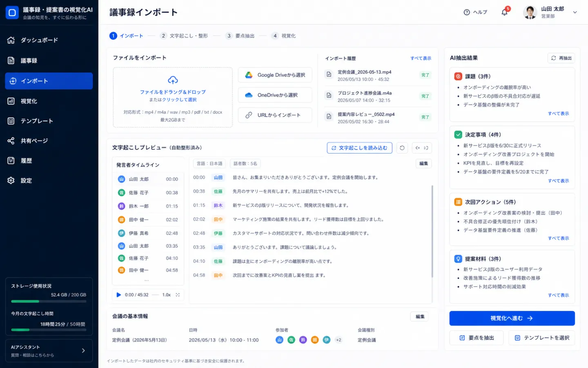
Task: Select step 2 文字起こし・整形
Action: (x=184, y=36)
